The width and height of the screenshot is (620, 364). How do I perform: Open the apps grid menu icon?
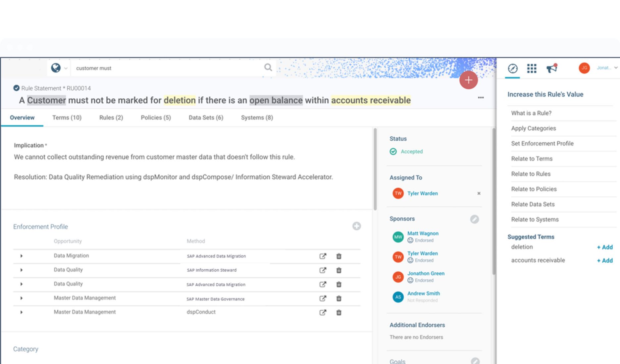[x=532, y=68]
